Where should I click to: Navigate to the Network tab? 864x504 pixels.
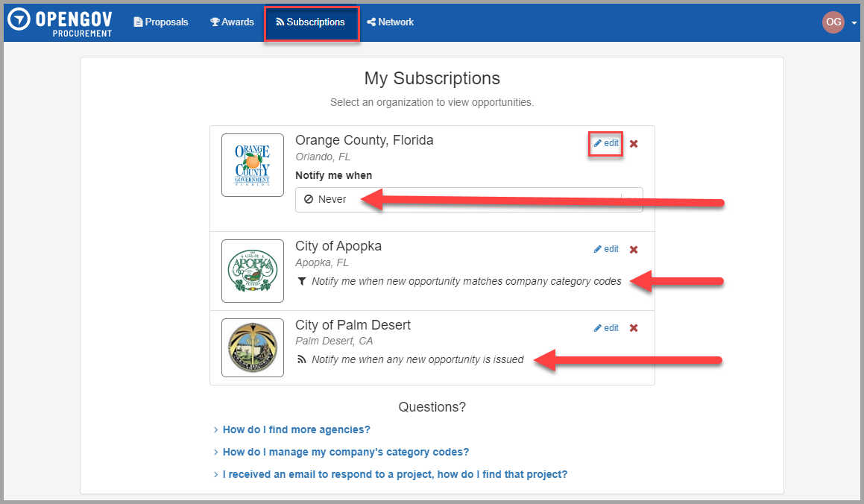[x=390, y=22]
